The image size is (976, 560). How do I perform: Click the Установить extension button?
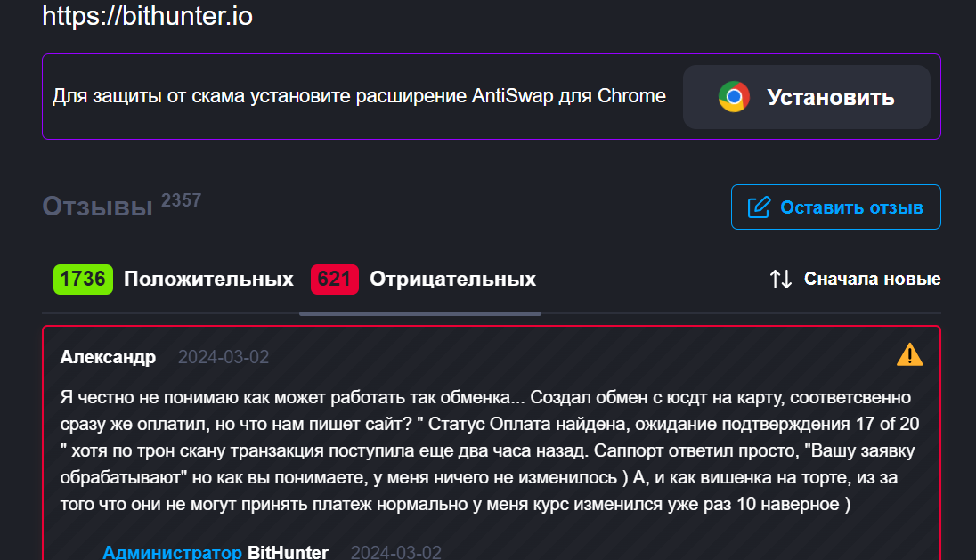(807, 97)
